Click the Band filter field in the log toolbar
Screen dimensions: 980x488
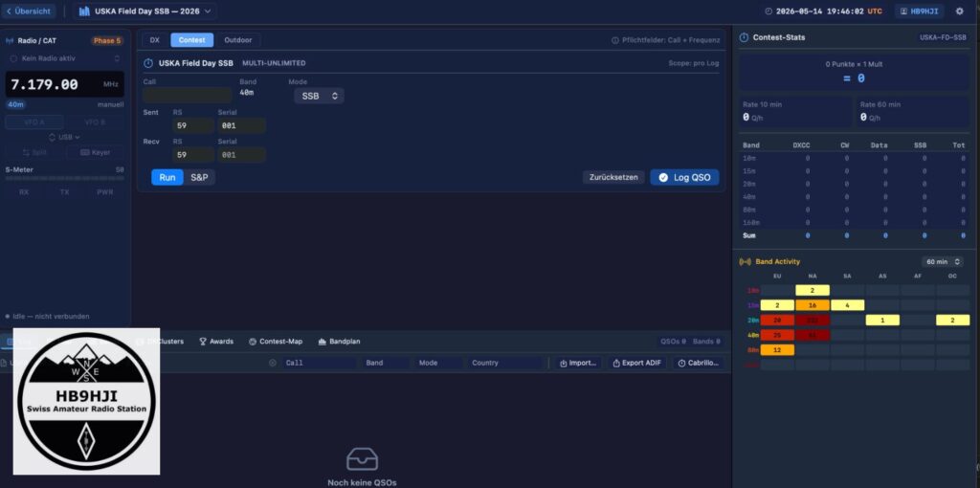click(385, 363)
